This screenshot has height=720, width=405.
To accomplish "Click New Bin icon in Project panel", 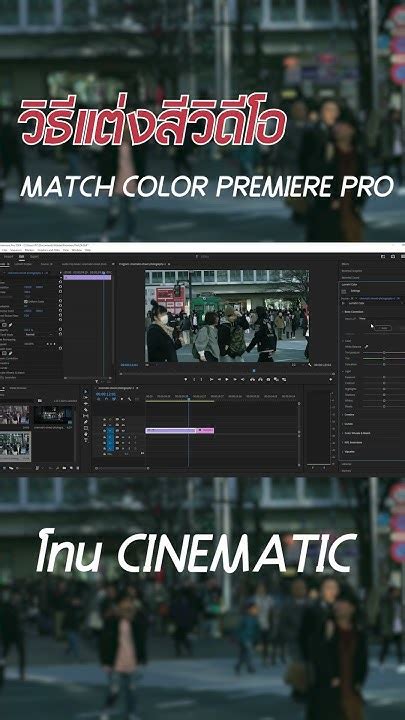I will [x=64, y=468].
